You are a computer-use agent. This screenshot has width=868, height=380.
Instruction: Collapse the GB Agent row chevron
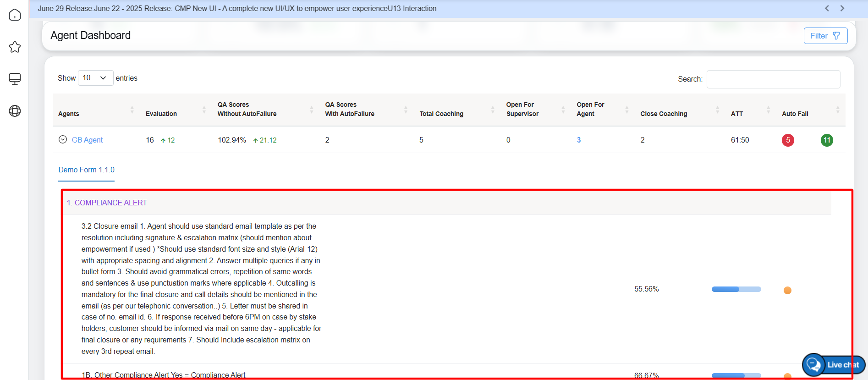(63, 140)
